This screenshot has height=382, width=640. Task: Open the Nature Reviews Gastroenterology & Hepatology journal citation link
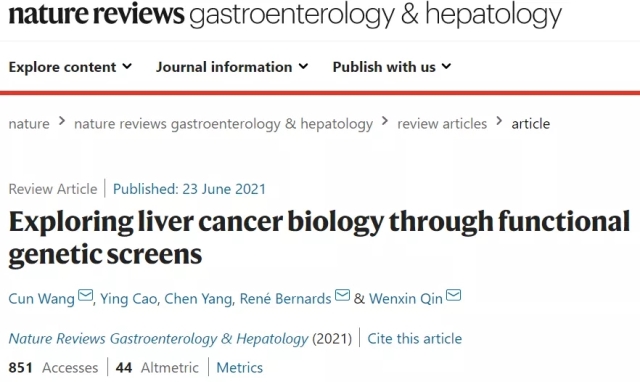[158, 339]
